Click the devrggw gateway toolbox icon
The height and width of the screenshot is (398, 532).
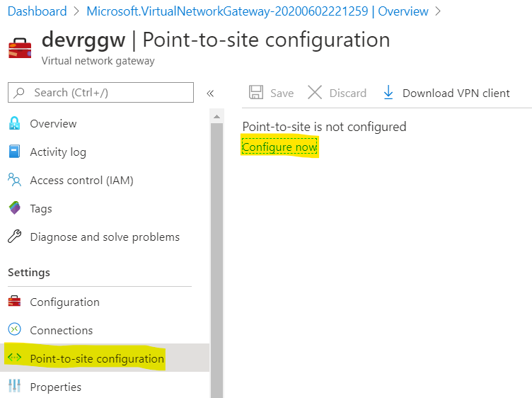(20, 47)
